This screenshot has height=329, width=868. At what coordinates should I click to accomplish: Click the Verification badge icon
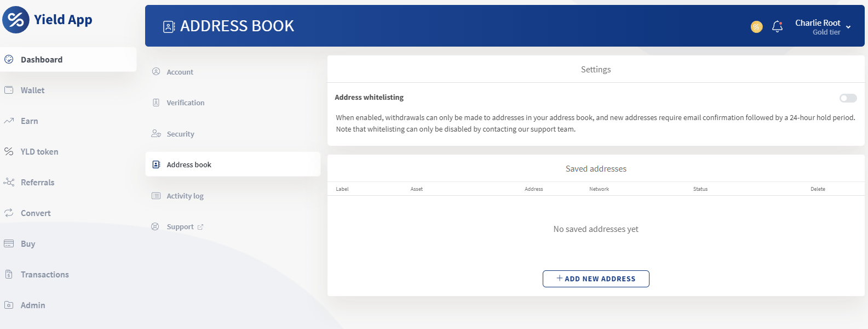[x=156, y=103]
